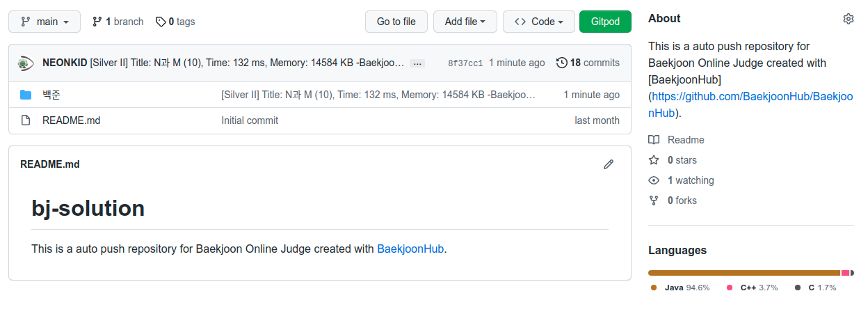The height and width of the screenshot is (314, 868).
Task: Open repository About settings gear icon
Action: click(848, 19)
